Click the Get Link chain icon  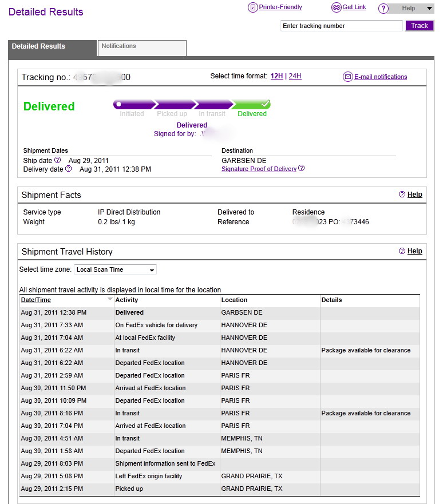(337, 7)
